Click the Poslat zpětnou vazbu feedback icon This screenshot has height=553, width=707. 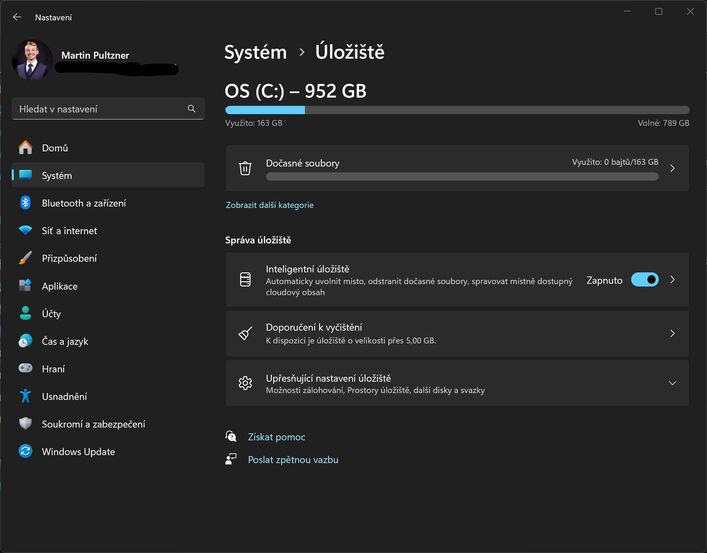click(x=231, y=459)
